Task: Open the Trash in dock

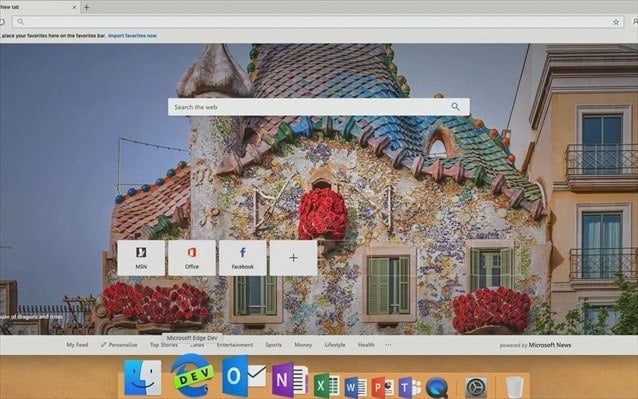Action: point(514,387)
